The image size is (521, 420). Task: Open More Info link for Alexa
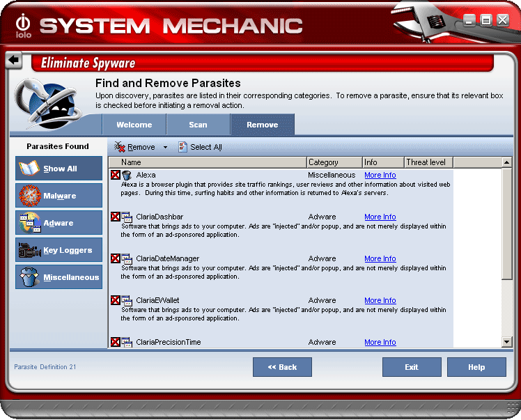(x=380, y=175)
